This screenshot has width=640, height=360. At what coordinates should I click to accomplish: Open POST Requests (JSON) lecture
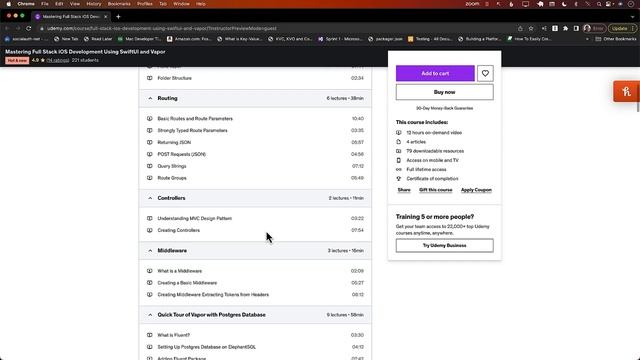pyautogui.click(x=182, y=154)
